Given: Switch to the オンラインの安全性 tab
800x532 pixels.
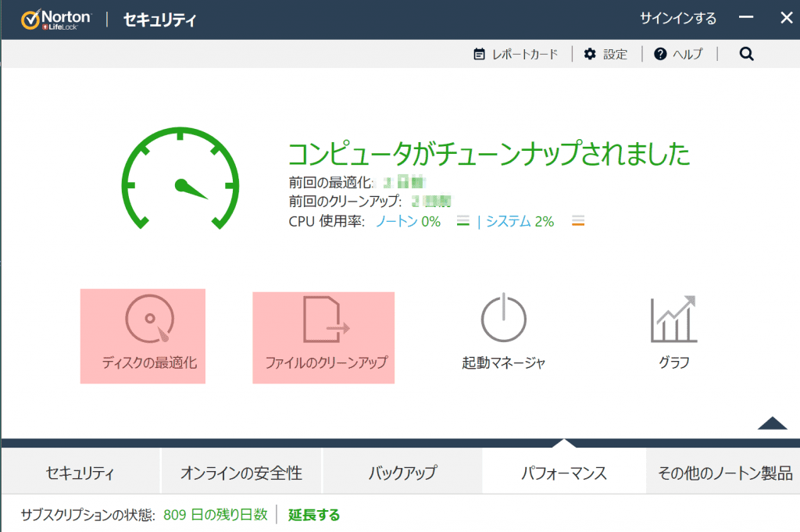Looking at the screenshot, I should click(x=241, y=473).
